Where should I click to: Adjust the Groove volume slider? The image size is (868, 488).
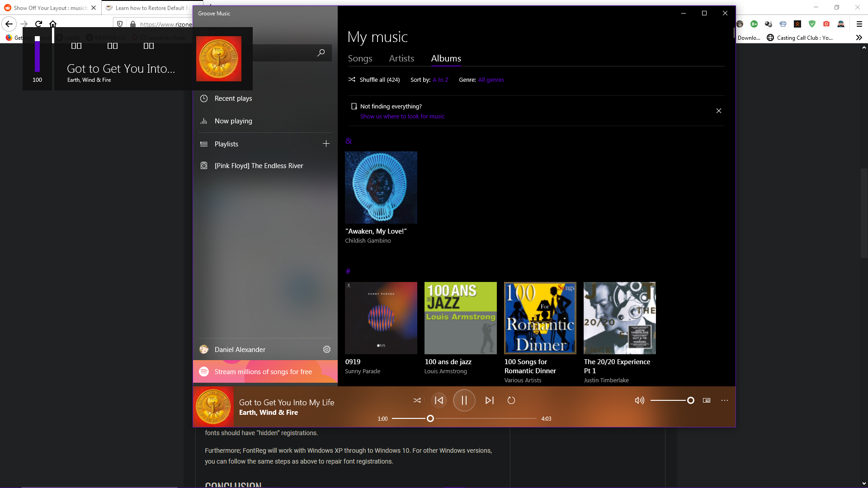pos(672,400)
